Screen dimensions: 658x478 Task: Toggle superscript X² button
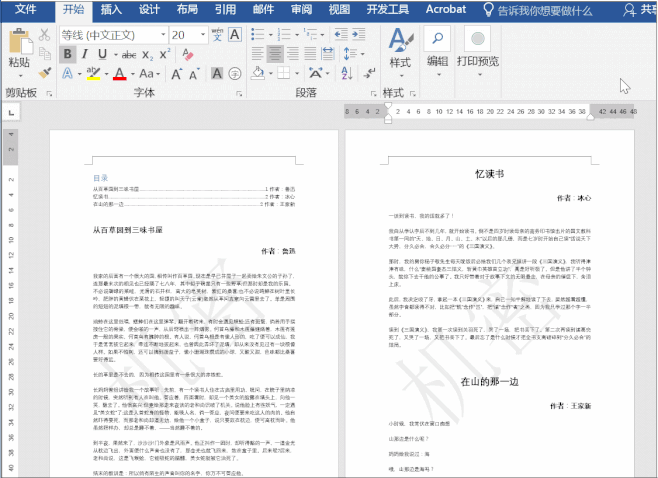[x=164, y=54]
